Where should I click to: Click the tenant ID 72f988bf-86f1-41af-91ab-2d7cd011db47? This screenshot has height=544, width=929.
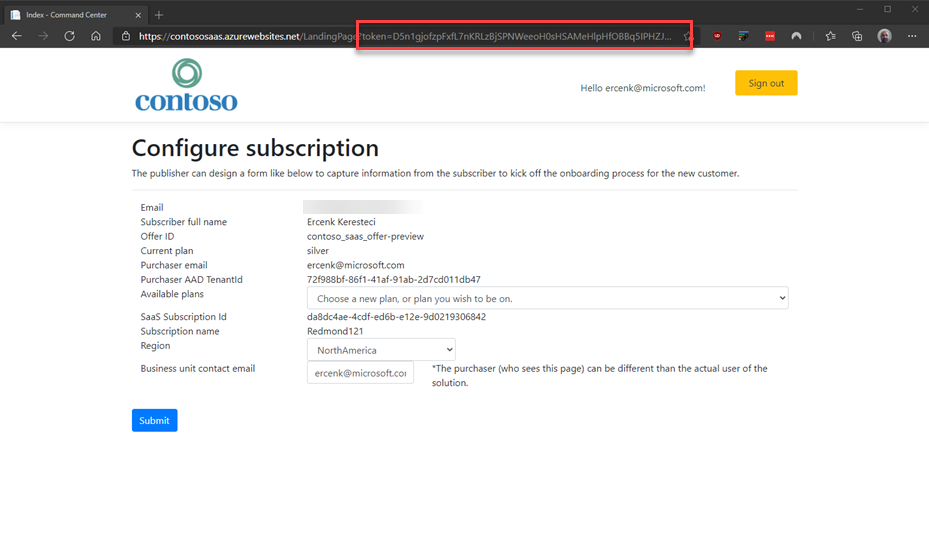pos(394,279)
